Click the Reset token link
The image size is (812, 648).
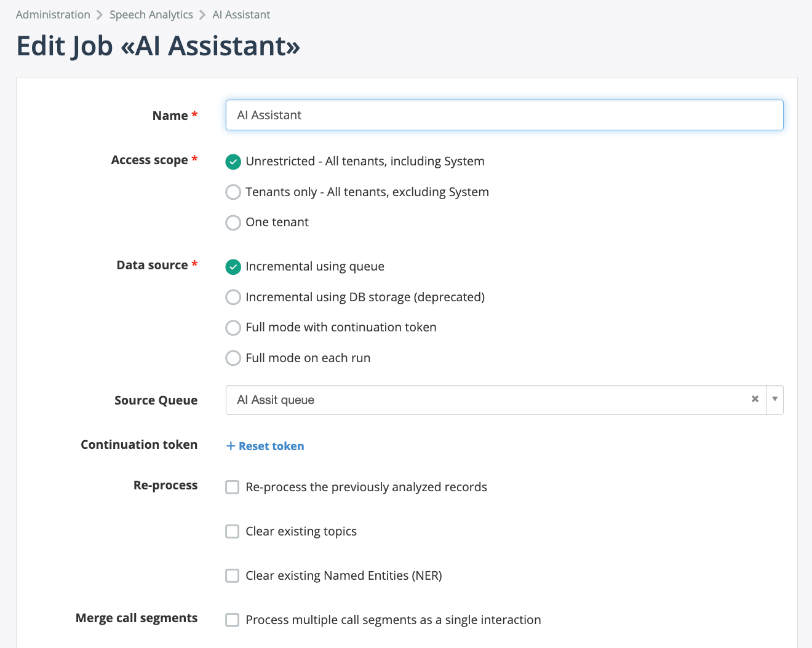click(271, 446)
